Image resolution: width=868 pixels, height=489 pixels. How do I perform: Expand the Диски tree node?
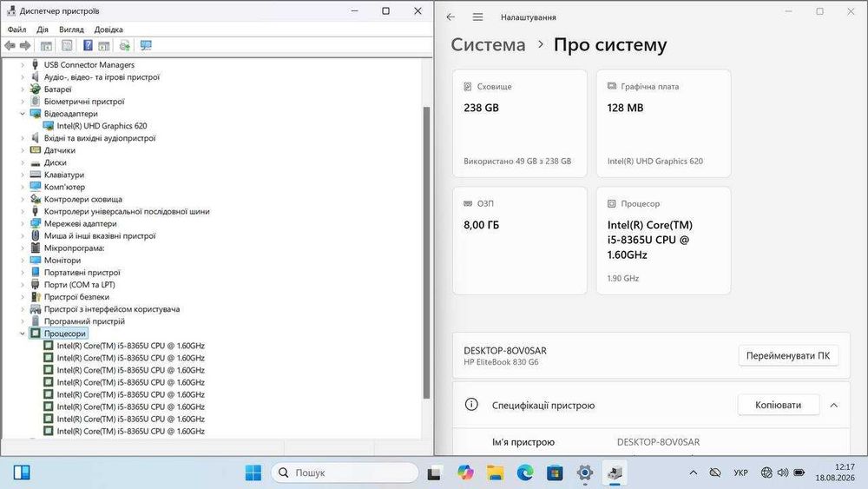pos(23,162)
